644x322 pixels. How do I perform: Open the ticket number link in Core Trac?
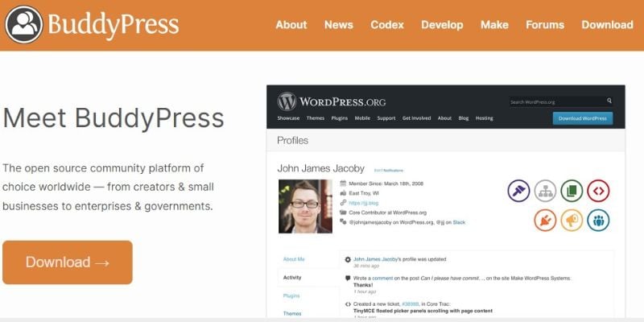click(x=410, y=304)
